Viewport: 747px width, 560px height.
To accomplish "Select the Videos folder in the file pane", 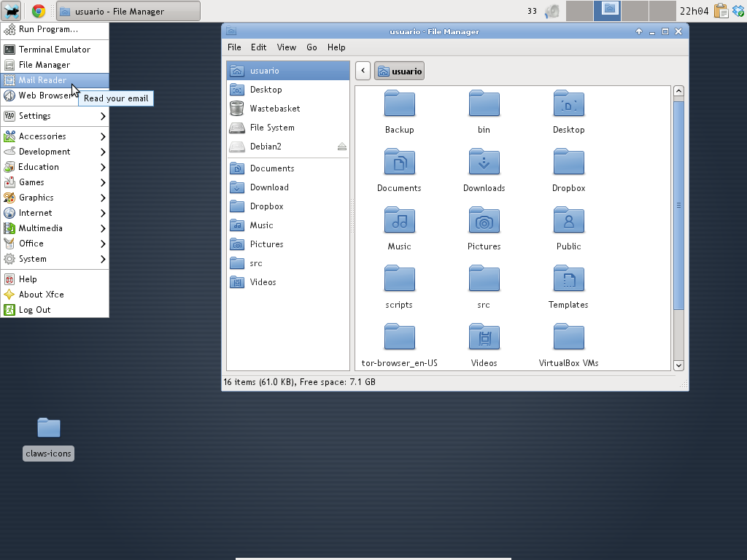I will click(484, 337).
